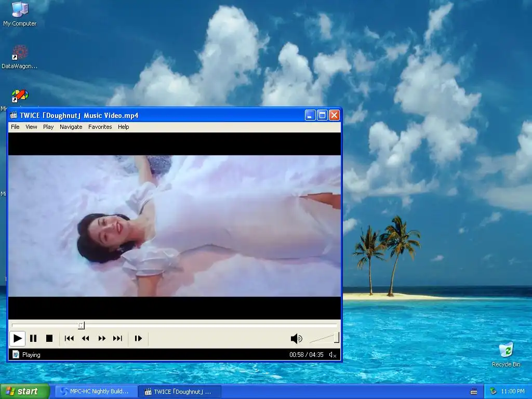Stop the video with the Stop button
Image resolution: width=532 pixels, height=399 pixels.
coord(49,338)
